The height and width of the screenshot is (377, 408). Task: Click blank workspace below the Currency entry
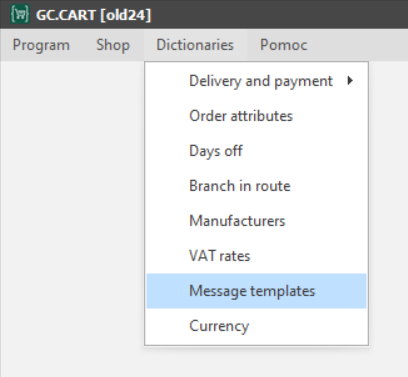coord(257,362)
